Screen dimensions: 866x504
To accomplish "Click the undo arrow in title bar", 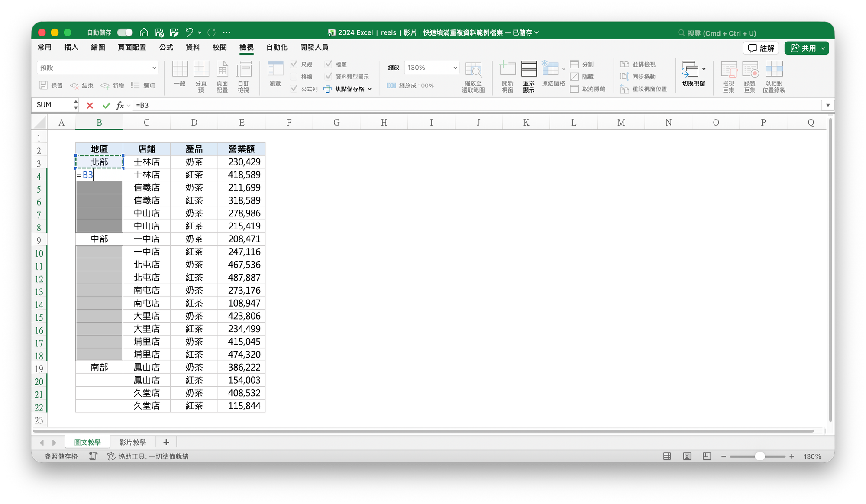I will coord(189,32).
